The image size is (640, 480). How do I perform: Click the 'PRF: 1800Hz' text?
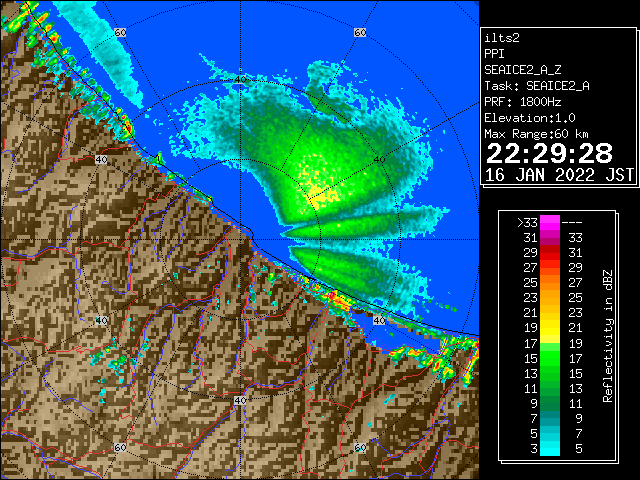[523, 102]
